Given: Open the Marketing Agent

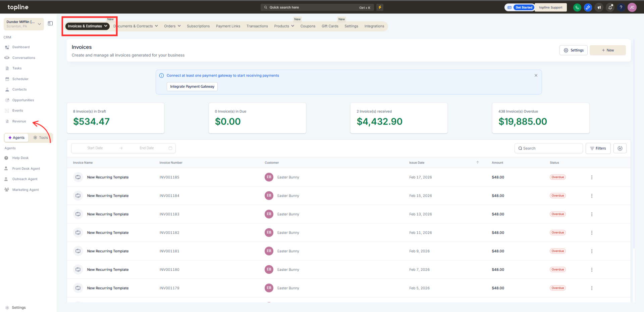Looking at the screenshot, I should 25,190.
